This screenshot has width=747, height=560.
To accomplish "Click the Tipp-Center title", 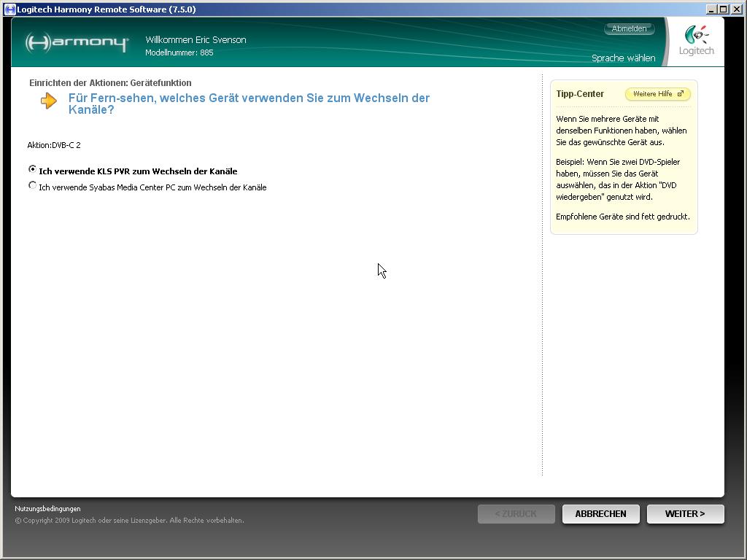I will coord(580,94).
